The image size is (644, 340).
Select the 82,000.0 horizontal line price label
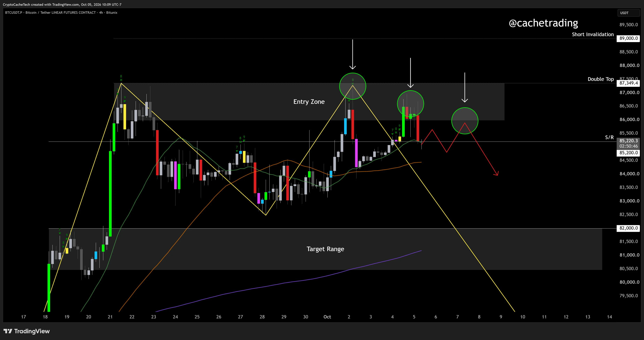pos(628,228)
